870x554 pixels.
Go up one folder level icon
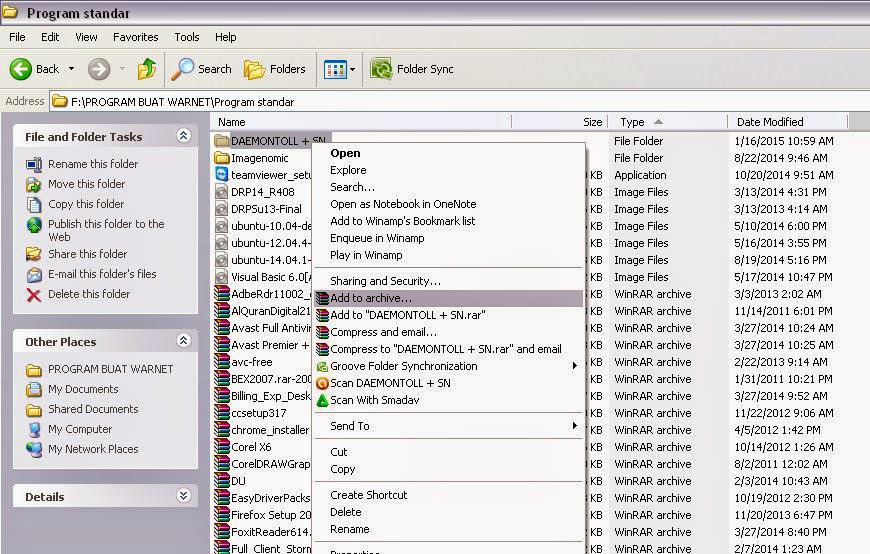(x=147, y=69)
